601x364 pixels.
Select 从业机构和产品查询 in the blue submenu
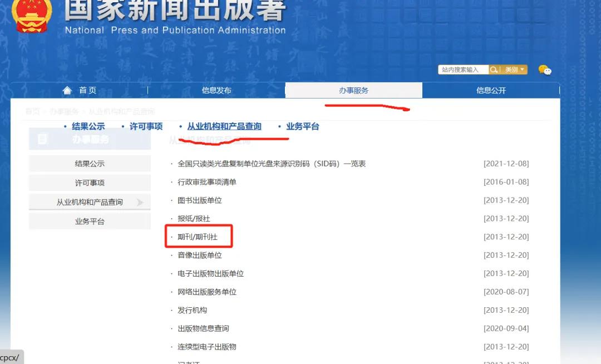[x=224, y=126]
